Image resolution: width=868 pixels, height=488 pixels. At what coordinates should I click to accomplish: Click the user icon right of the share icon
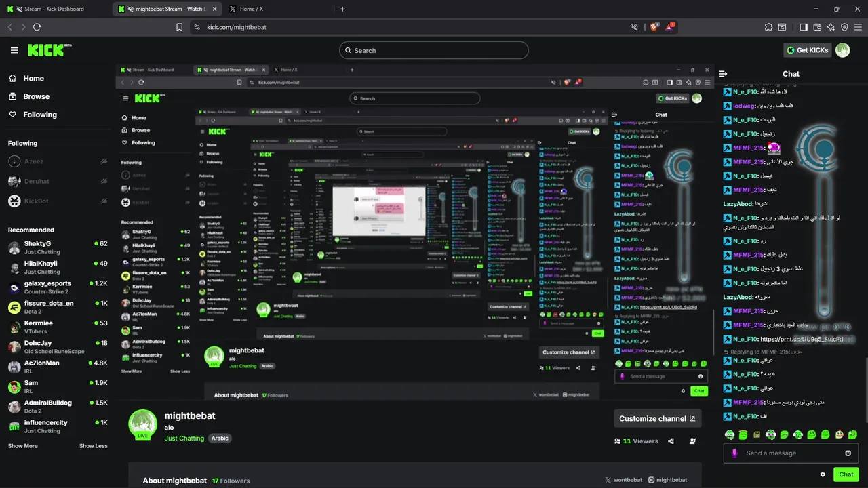(692, 441)
